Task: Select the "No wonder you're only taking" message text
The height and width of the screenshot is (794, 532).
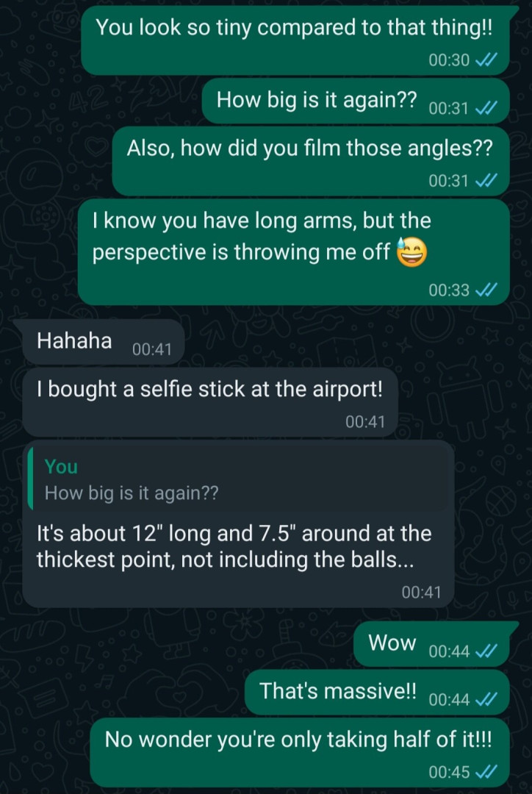Action: pyautogui.click(x=298, y=739)
